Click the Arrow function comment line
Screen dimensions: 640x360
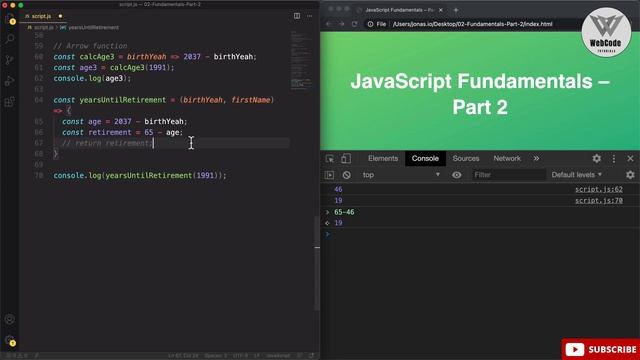[x=90, y=46]
